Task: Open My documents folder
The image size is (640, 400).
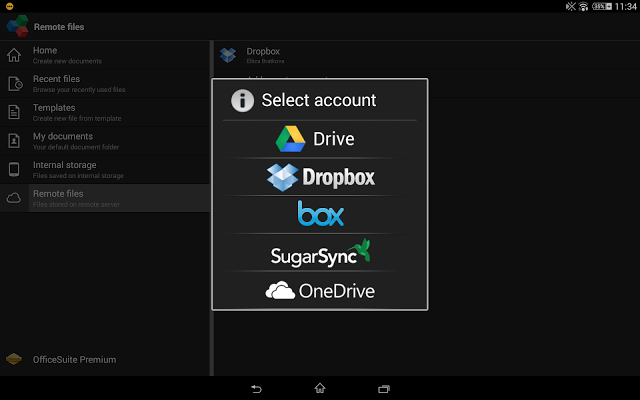Action: click(x=105, y=141)
